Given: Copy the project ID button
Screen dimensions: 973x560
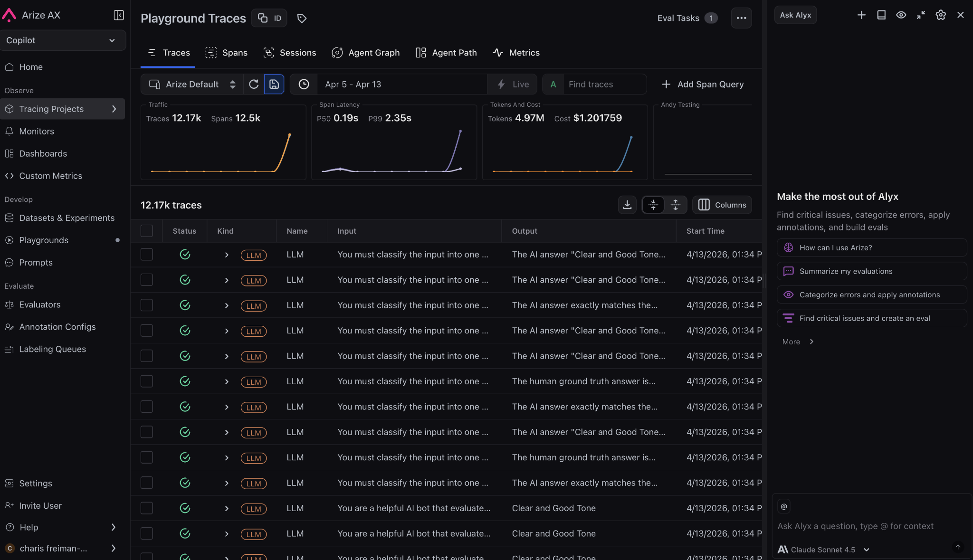Looking at the screenshot, I should pos(269,18).
